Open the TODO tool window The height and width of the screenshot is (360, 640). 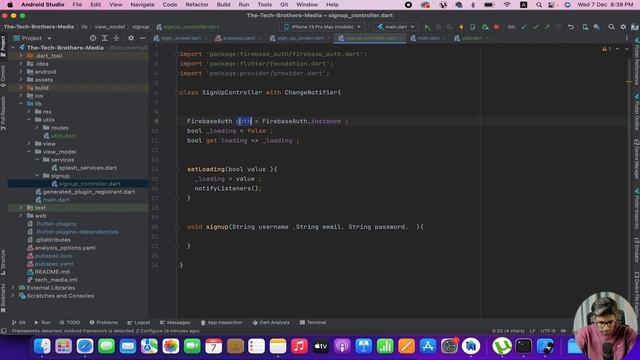tap(70, 322)
